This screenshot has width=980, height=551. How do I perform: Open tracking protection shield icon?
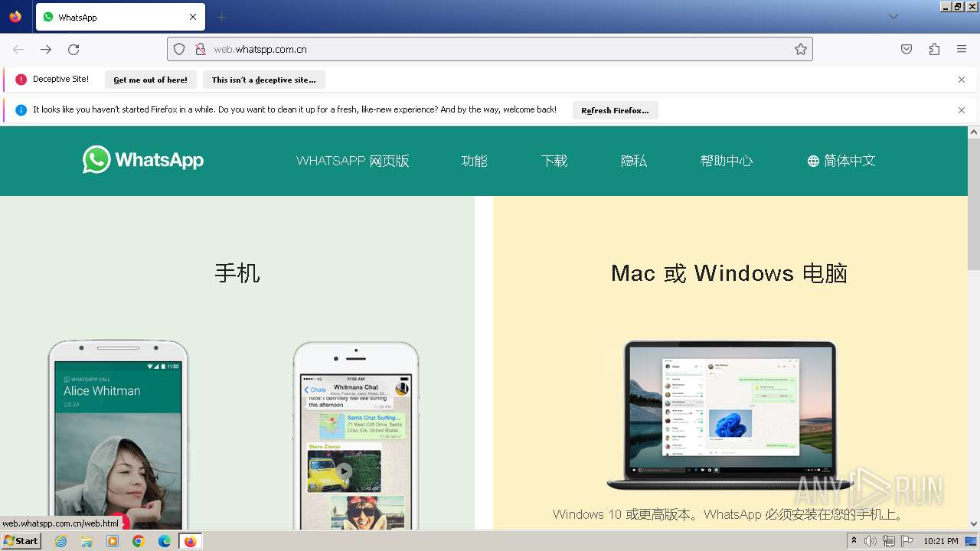click(179, 49)
